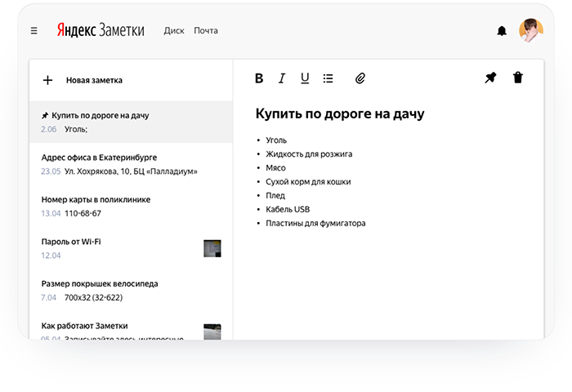Click the list item Жидкость для розжига
The height and width of the screenshot is (392, 572).
pos(309,154)
